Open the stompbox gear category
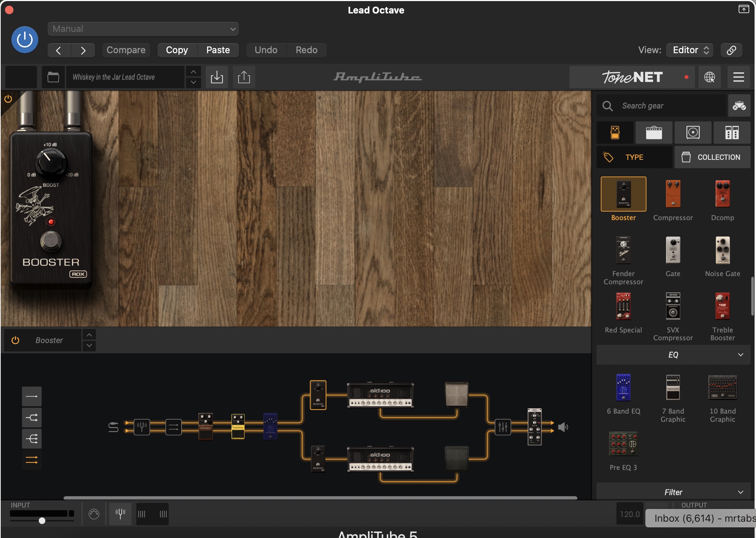The height and width of the screenshot is (538, 756). (x=615, y=133)
